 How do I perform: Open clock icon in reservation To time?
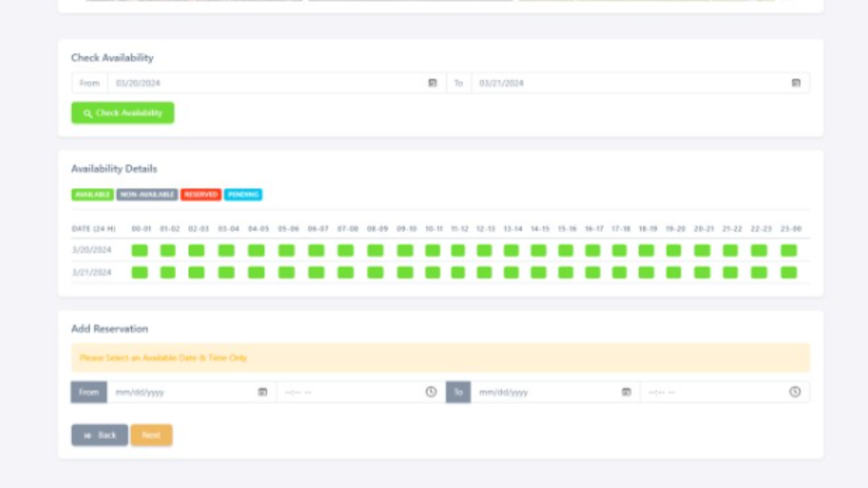[795, 392]
